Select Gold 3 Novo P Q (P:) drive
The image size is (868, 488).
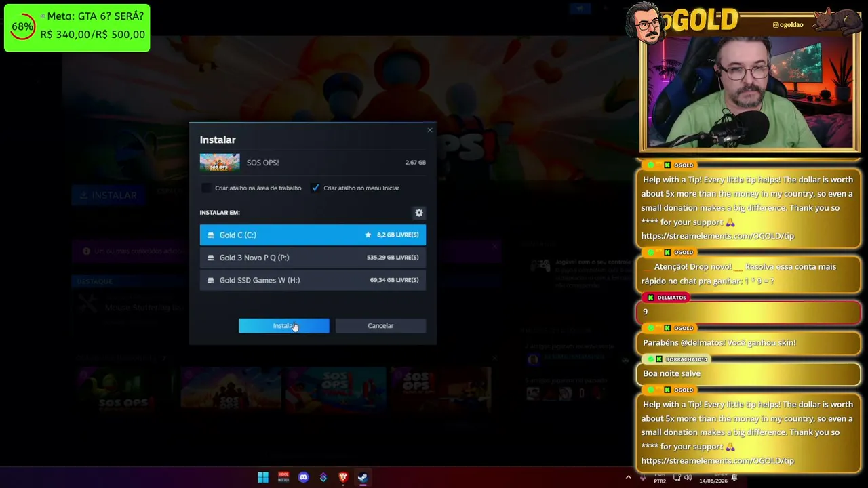[313, 258]
